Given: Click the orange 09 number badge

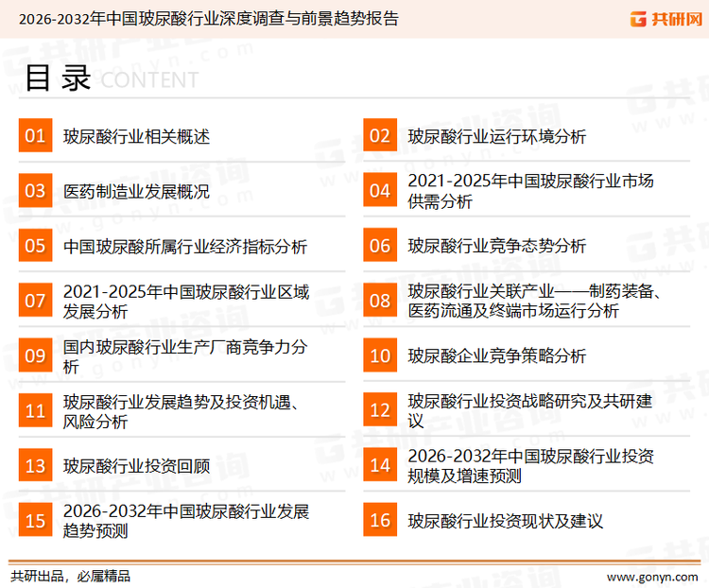Looking at the screenshot, I should pos(35,355).
